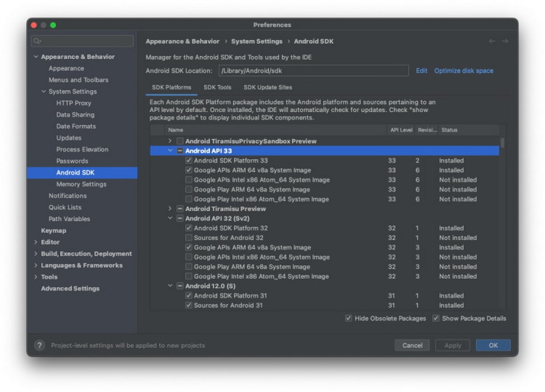Check Google Play ARM 64 v8a image for API 33

(188, 190)
